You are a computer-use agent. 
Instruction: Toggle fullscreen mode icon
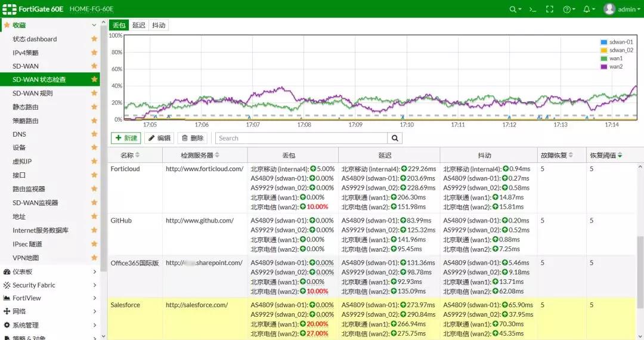(550, 9)
